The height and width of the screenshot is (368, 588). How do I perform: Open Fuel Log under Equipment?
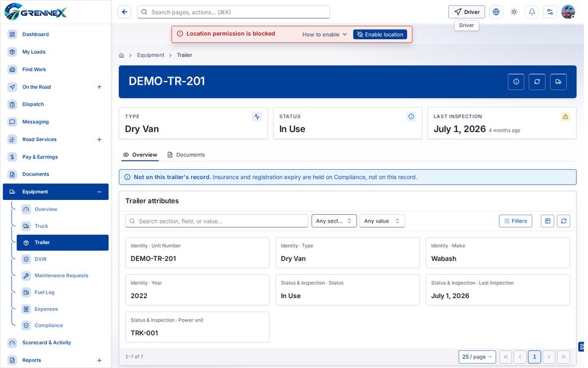tap(62, 293)
